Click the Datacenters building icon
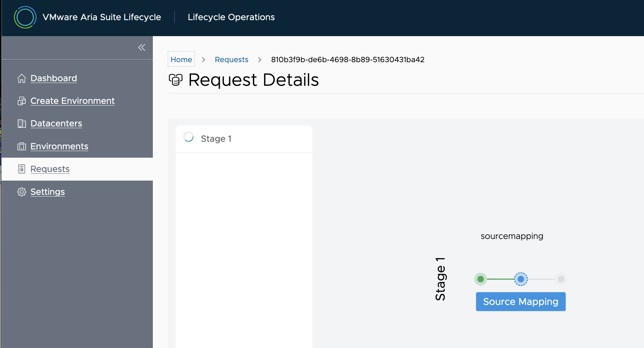Viewport: 644px width, 348px height. [x=22, y=123]
